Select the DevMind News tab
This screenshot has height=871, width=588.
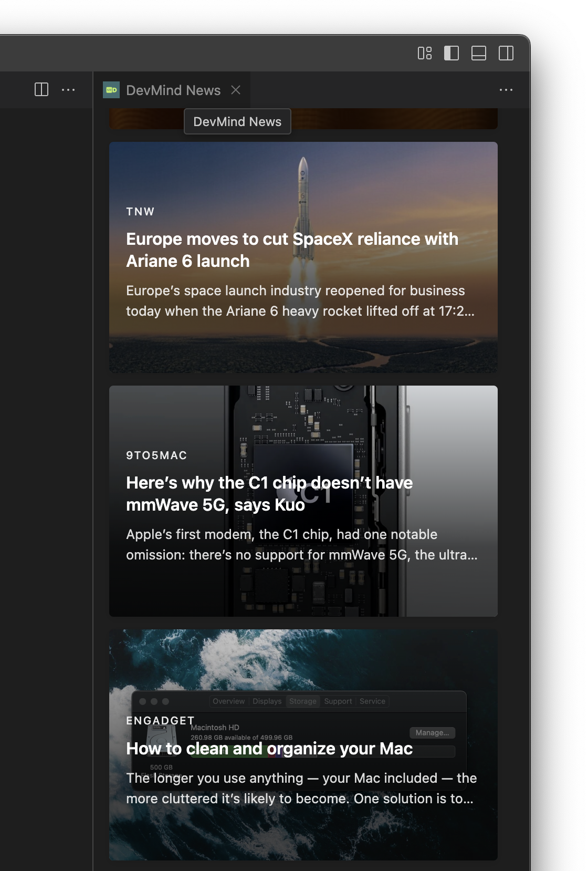[172, 90]
